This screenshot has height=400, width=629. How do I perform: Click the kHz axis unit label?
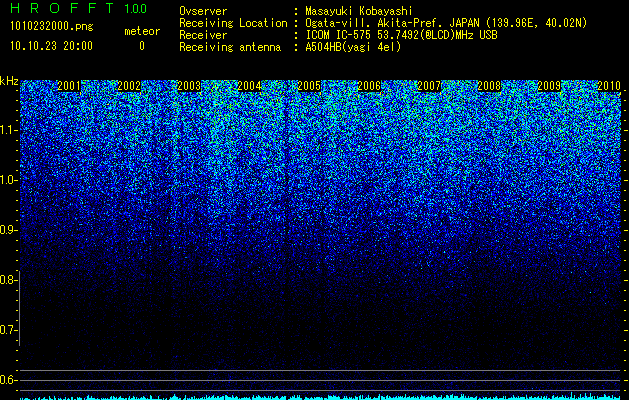click(x=9, y=81)
